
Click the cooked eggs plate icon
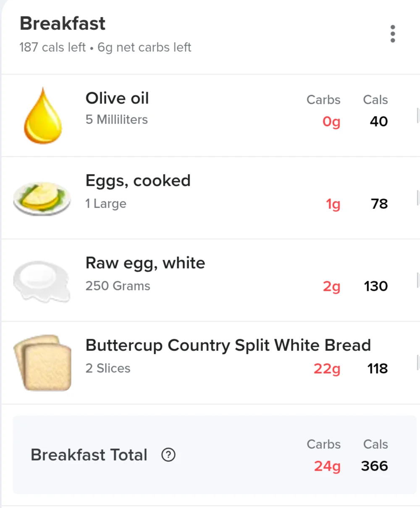pyautogui.click(x=42, y=199)
